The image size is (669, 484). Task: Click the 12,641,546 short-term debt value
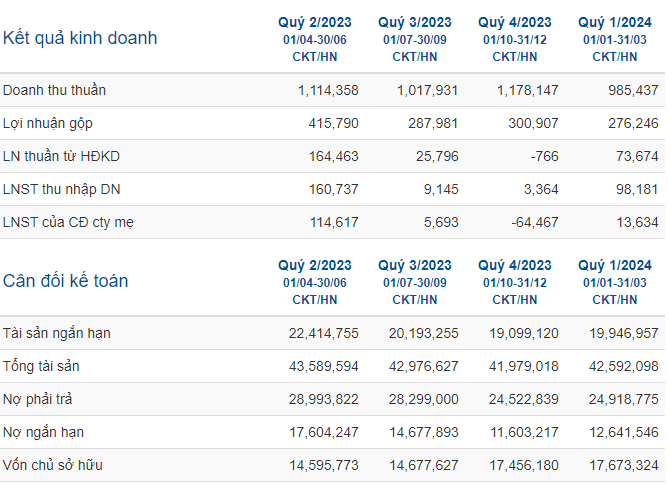click(x=624, y=432)
